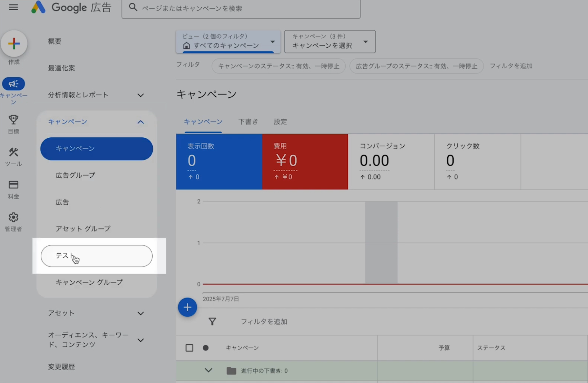The height and width of the screenshot is (383, 588).
Task: Click the campaign search field
Action: 241,8
